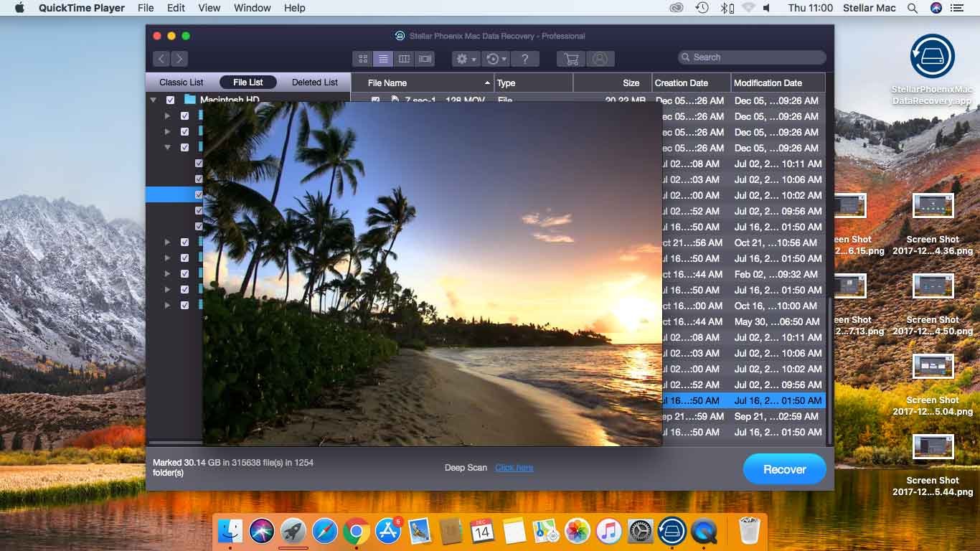Open Launchpad rocket icon in Dock
The width and height of the screenshot is (980, 551).
(x=293, y=532)
